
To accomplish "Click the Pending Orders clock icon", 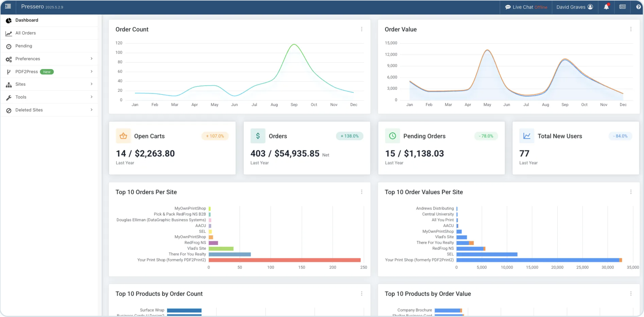I will point(392,136).
